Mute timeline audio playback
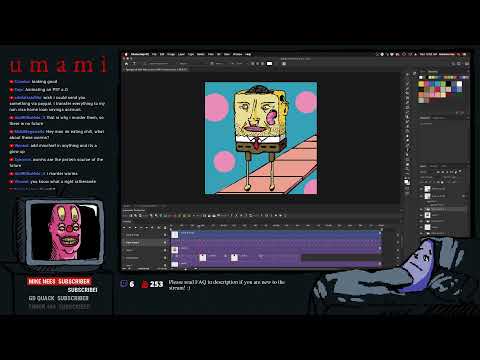The width and height of the screenshot is (480, 360). pyautogui.click(x=147, y=227)
